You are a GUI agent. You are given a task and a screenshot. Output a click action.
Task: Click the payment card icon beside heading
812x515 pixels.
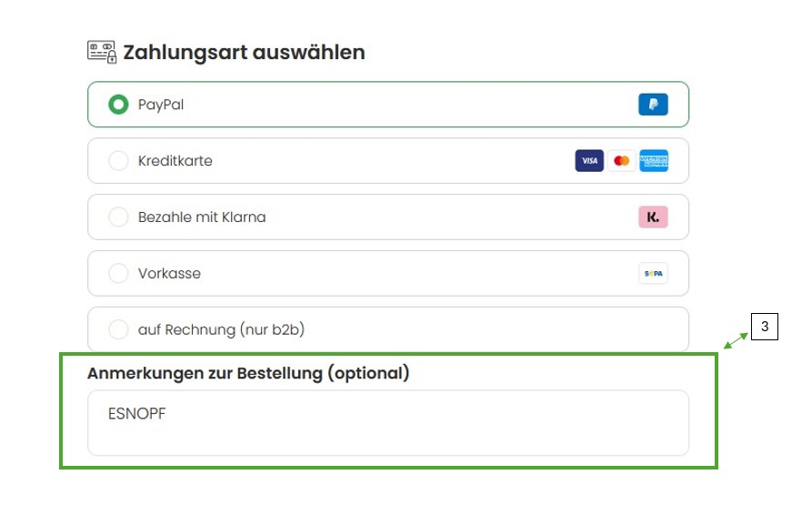coord(102,53)
